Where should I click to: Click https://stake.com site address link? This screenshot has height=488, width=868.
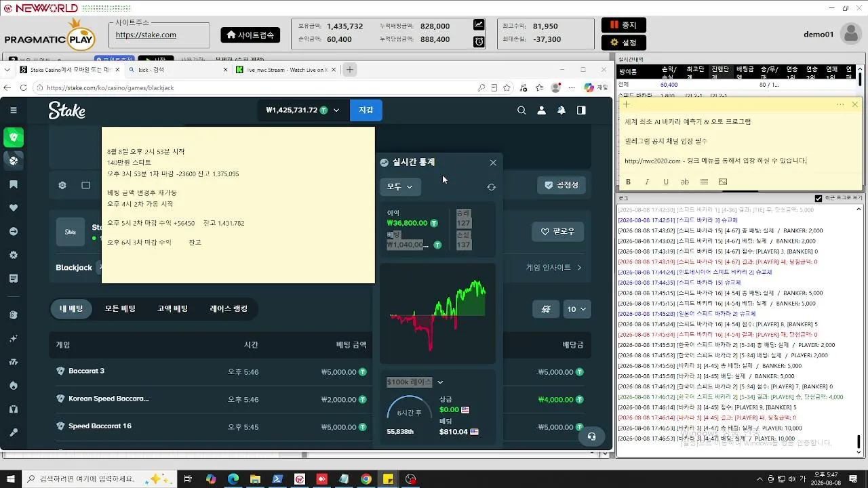[146, 35]
